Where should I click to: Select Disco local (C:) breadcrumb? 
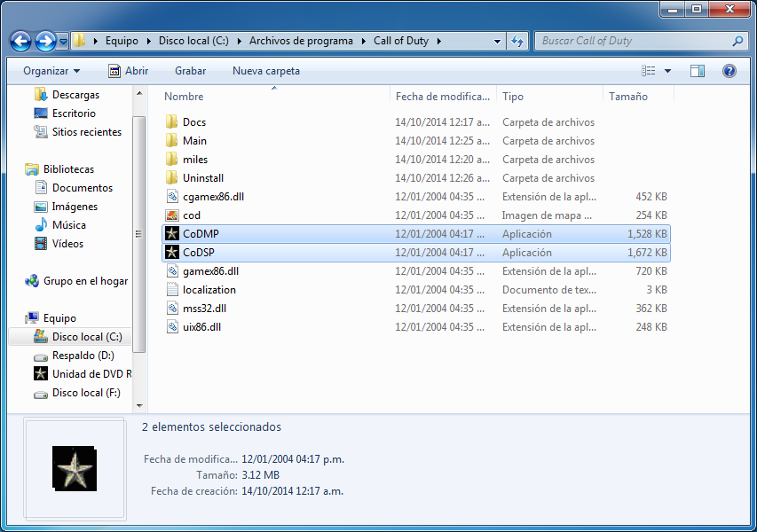tap(193, 41)
